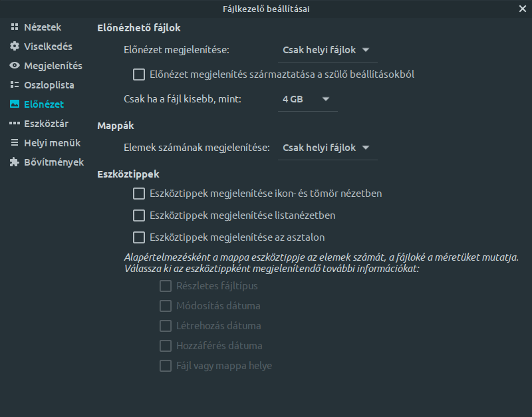
Task: Select the Helyi menük section label
Action: pos(53,143)
